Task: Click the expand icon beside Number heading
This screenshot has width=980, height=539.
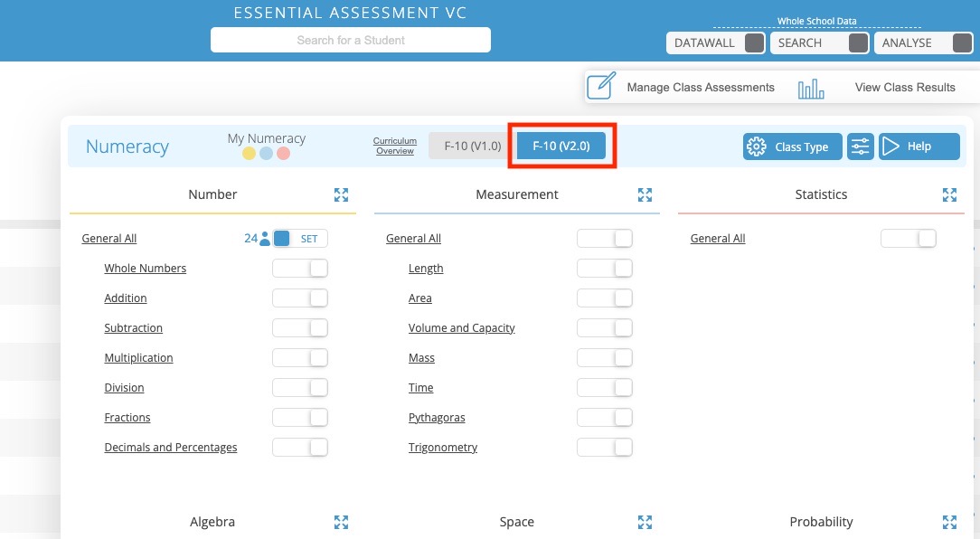Action: 341,194
